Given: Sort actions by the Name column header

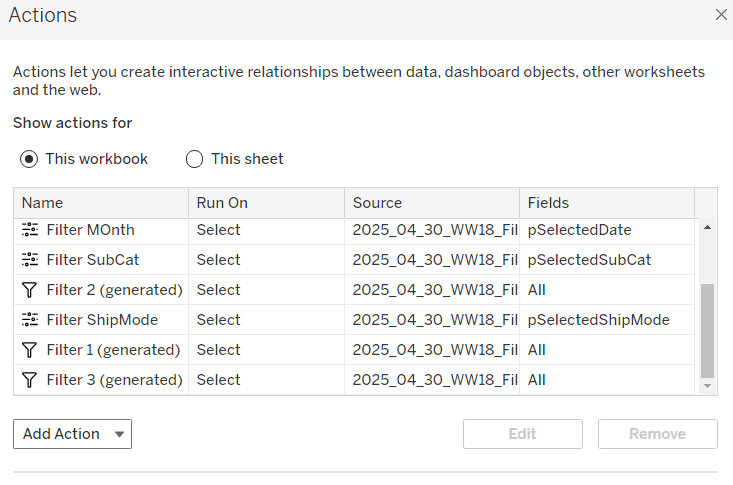Looking at the screenshot, I should (100, 203).
